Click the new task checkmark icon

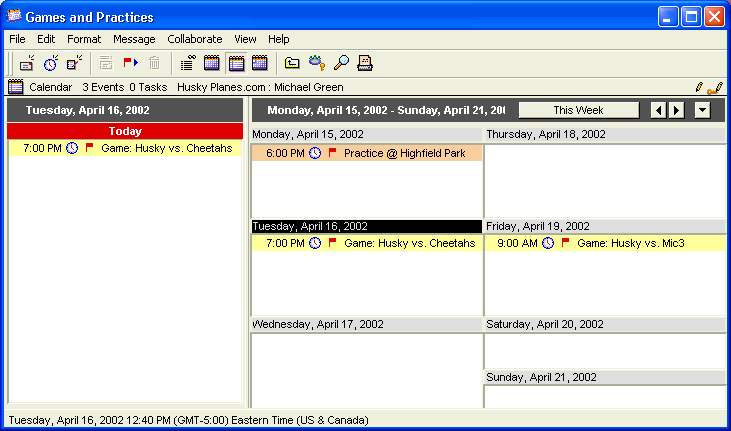(x=74, y=63)
